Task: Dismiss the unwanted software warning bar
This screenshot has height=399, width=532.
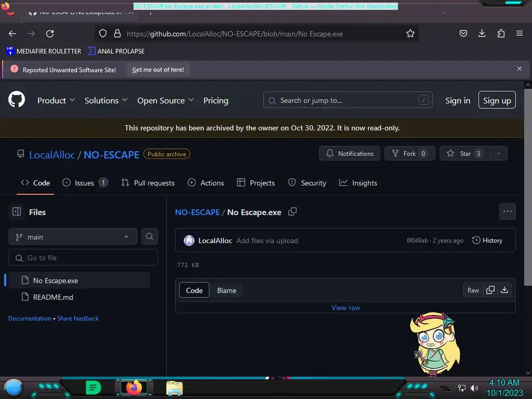Action: (520, 69)
